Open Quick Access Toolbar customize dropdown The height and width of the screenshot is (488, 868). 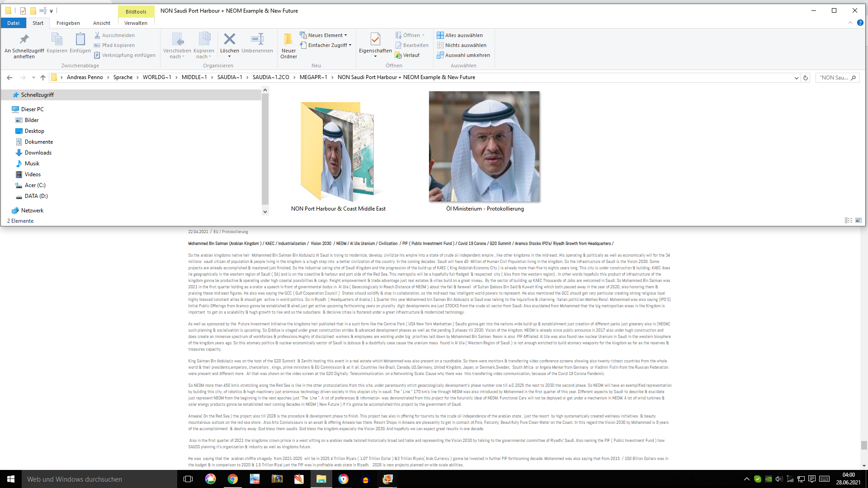click(x=51, y=11)
